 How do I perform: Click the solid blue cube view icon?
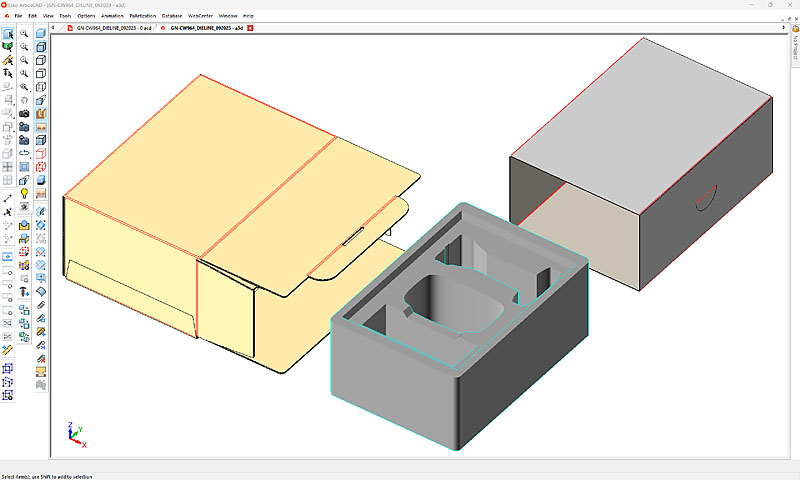[x=41, y=34]
